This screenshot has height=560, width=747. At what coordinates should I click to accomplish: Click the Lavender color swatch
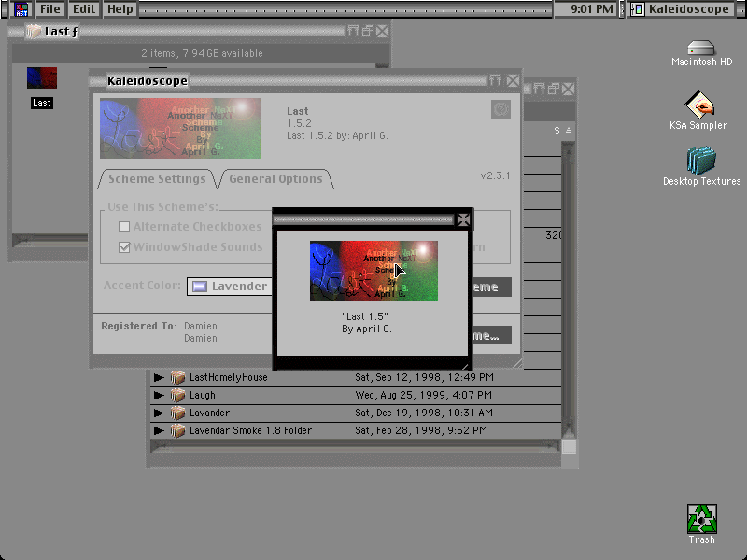199,287
